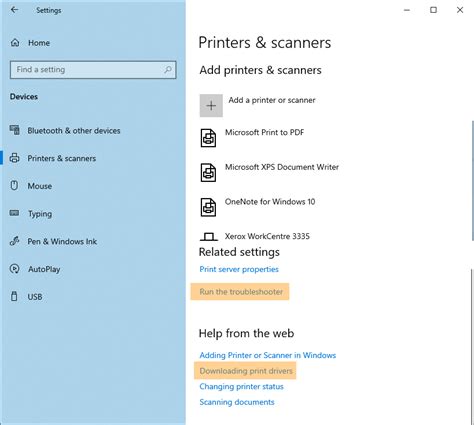This screenshot has height=425, width=474.
Task: Go to Home
Action: coord(39,43)
